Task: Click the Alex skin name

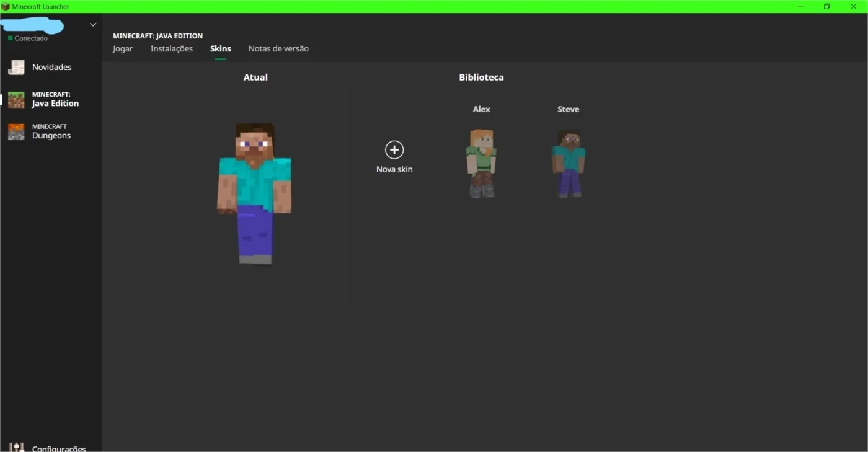Action: point(481,109)
